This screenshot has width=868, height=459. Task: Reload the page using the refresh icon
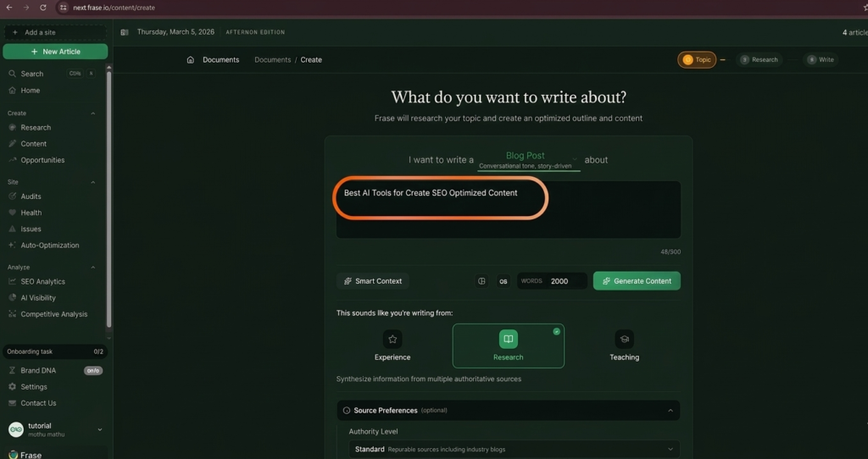pos(43,8)
